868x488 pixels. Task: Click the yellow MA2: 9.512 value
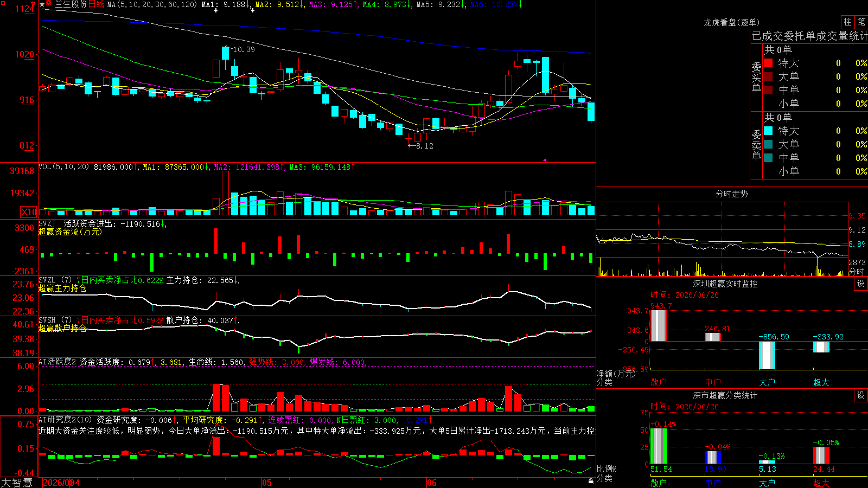click(x=277, y=4)
